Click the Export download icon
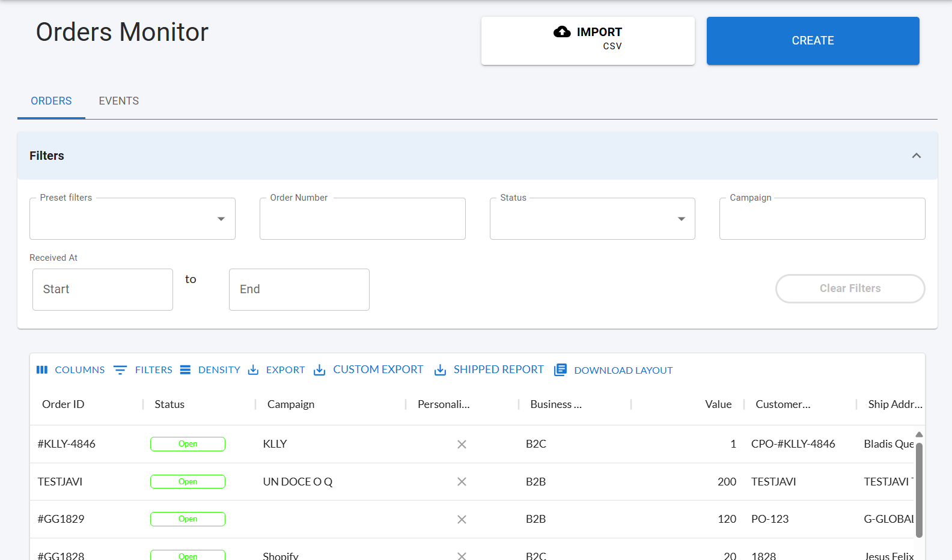Screen dimensions: 952x560 point(254,370)
